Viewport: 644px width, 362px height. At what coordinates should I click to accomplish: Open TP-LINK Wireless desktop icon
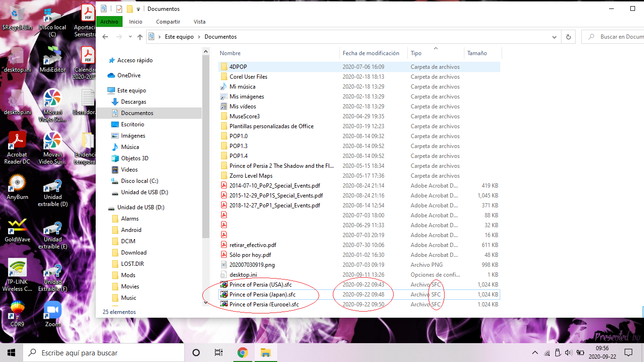[x=17, y=275]
